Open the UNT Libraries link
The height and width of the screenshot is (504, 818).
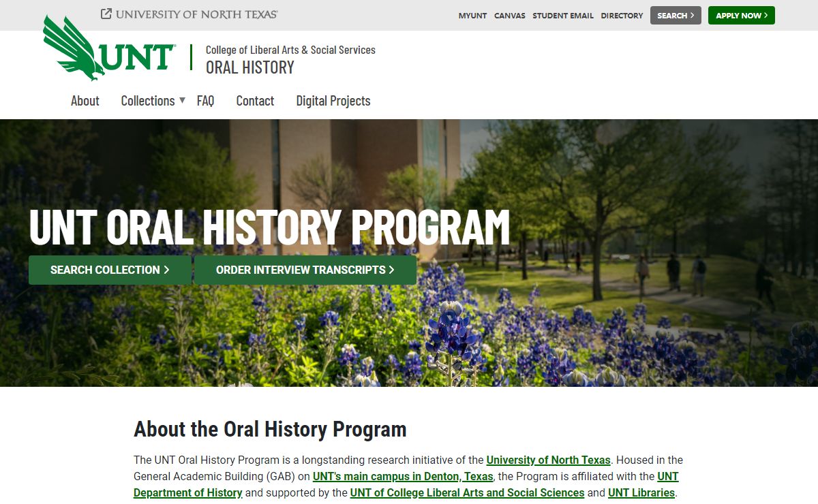[x=641, y=492]
